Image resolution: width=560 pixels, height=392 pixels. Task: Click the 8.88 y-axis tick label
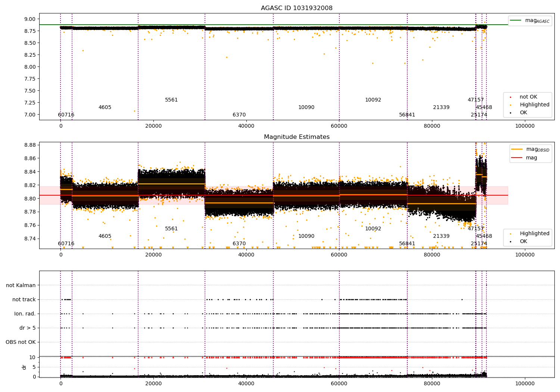tap(30, 145)
